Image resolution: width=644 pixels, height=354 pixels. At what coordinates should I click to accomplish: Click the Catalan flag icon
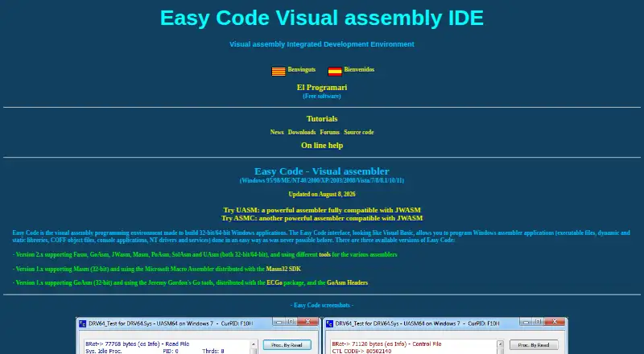tap(279, 72)
